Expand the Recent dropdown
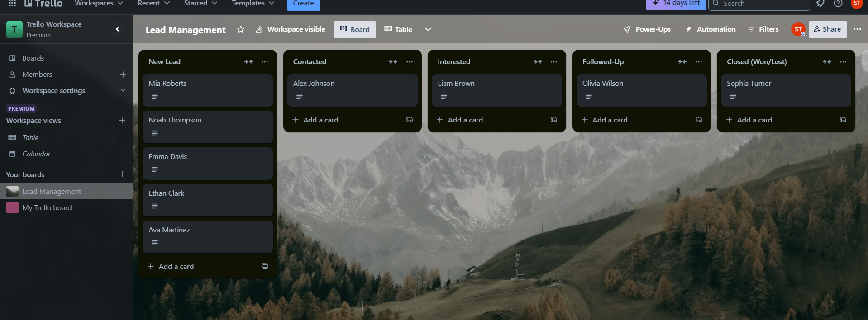Viewport: 868px width, 320px height. [154, 4]
